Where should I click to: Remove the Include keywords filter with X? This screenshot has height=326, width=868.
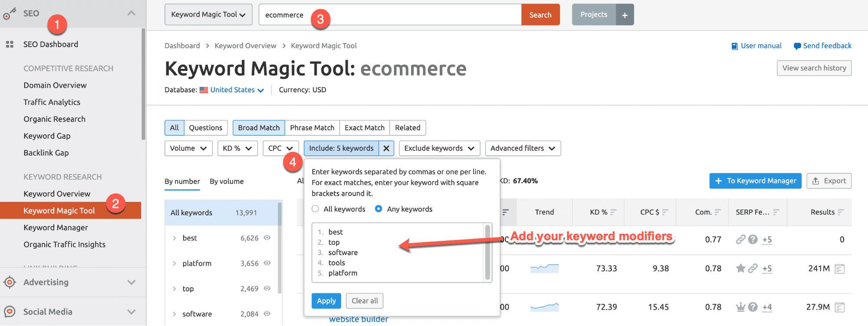tap(386, 148)
